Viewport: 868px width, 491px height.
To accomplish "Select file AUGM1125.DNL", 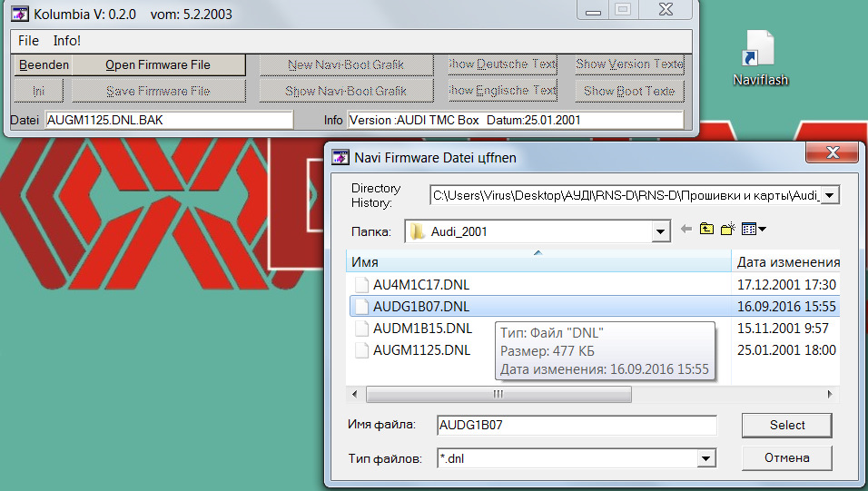I will tap(422, 349).
